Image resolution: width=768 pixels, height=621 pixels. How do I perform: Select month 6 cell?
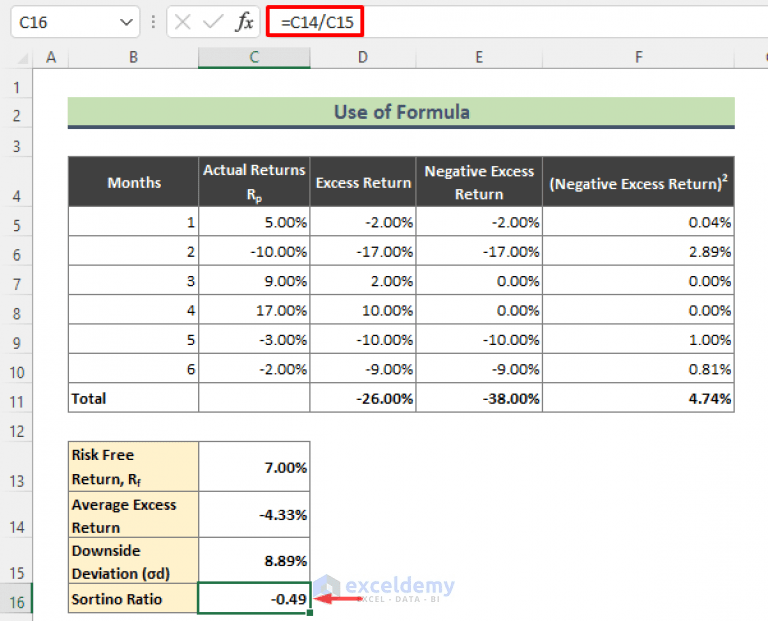click(x=133, y=369)
